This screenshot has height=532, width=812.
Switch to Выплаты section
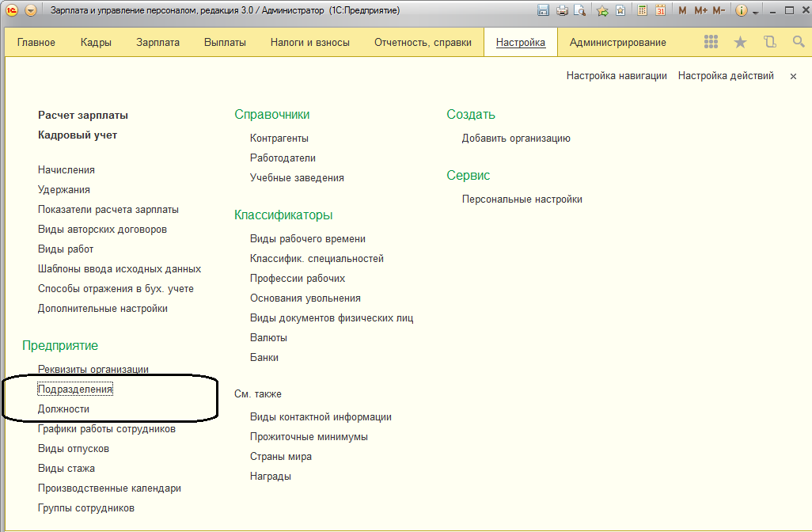225,43
